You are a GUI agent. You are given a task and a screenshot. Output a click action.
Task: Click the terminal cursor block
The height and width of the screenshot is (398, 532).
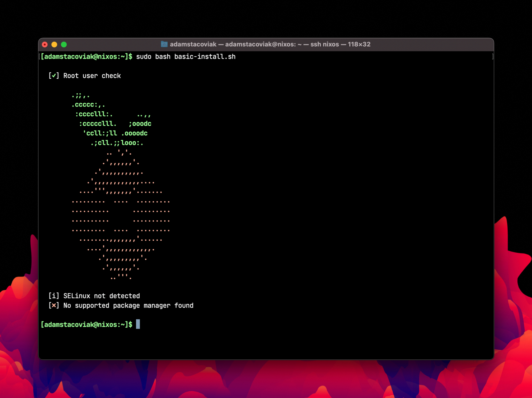pos(138,324)
